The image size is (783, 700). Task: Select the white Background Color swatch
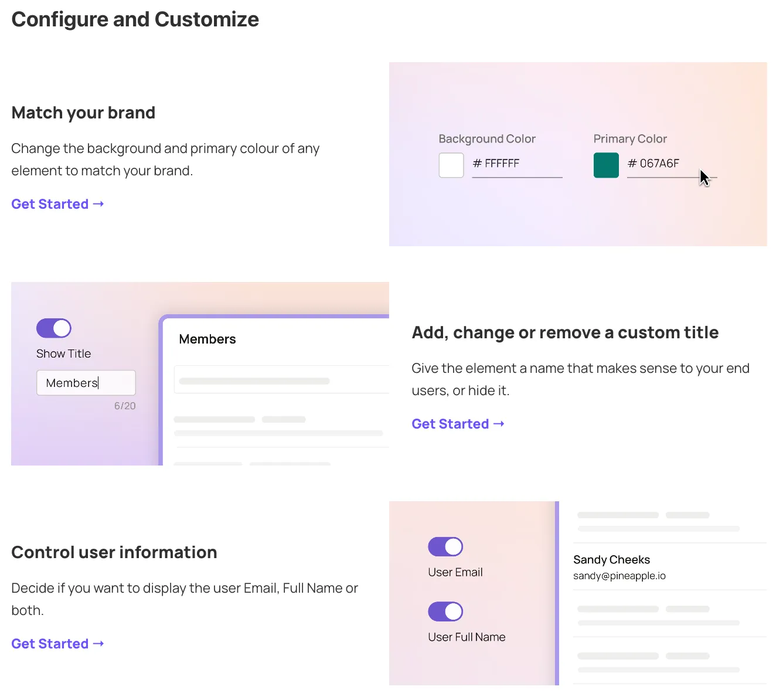(451, 165)
